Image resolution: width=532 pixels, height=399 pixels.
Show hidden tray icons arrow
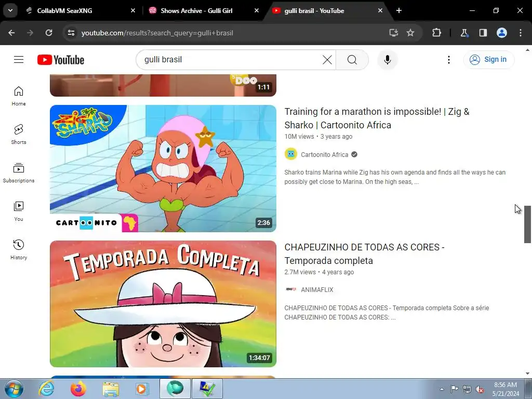[x=442, y=389]
